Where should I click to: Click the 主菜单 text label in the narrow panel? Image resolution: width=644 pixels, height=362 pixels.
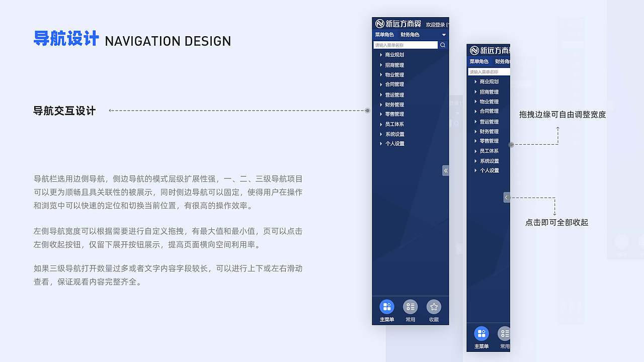pos(481,346)
